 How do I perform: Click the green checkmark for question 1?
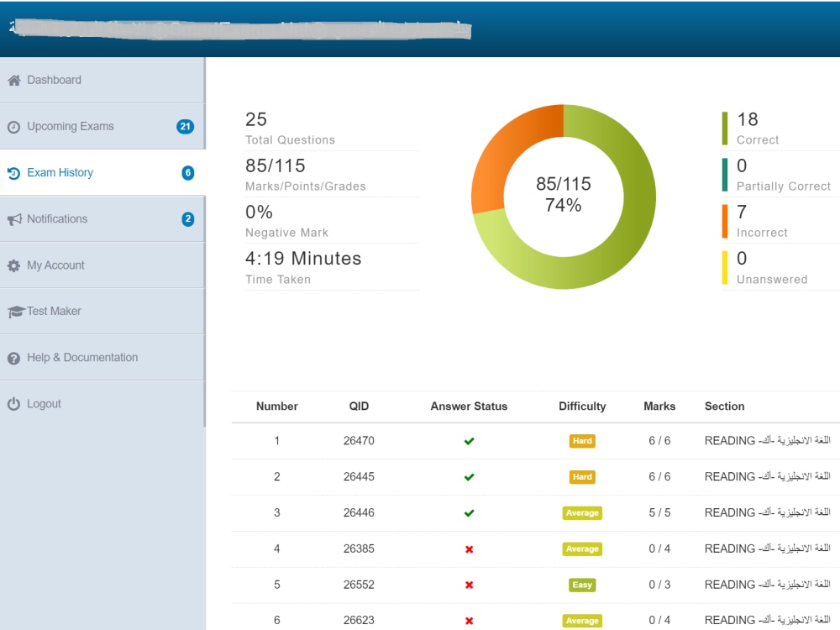click(470, 441)
